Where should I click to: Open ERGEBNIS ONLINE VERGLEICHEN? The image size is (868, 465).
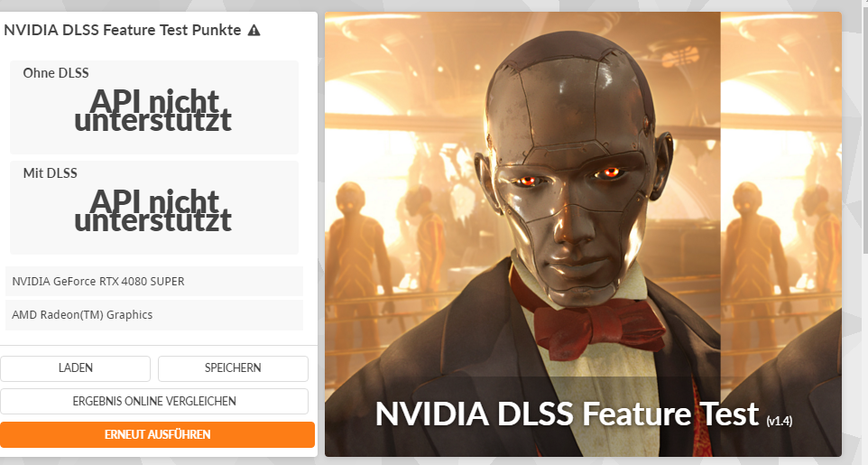154,401
